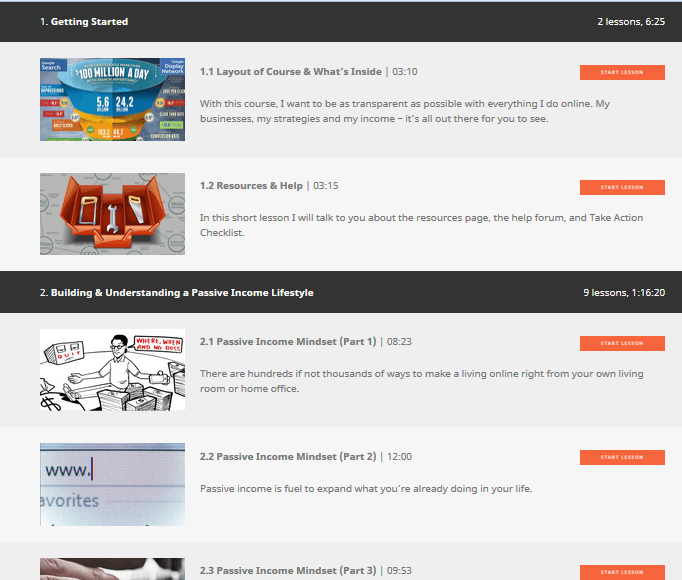Image resolution: width=682 pixels, height=580 pixels.
Task: Select description Passive income is fuel to expand
Action: pyautogui.click(x=366, y=489)
